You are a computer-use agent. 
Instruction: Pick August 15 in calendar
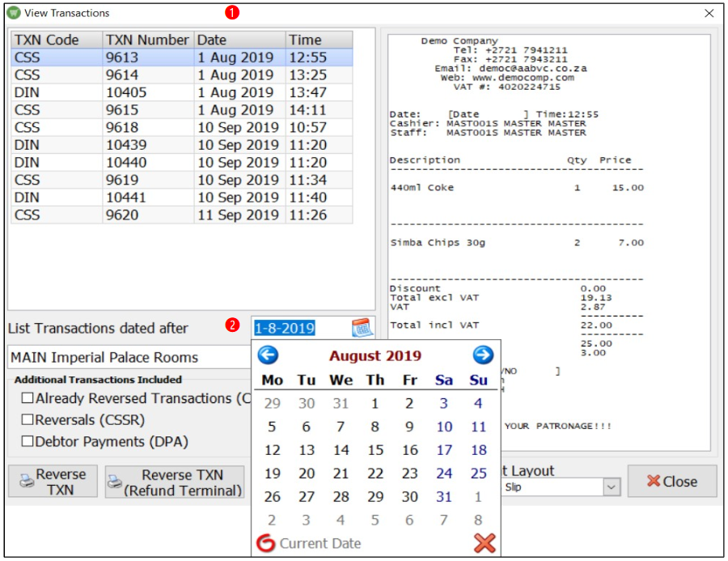(375, 450)
